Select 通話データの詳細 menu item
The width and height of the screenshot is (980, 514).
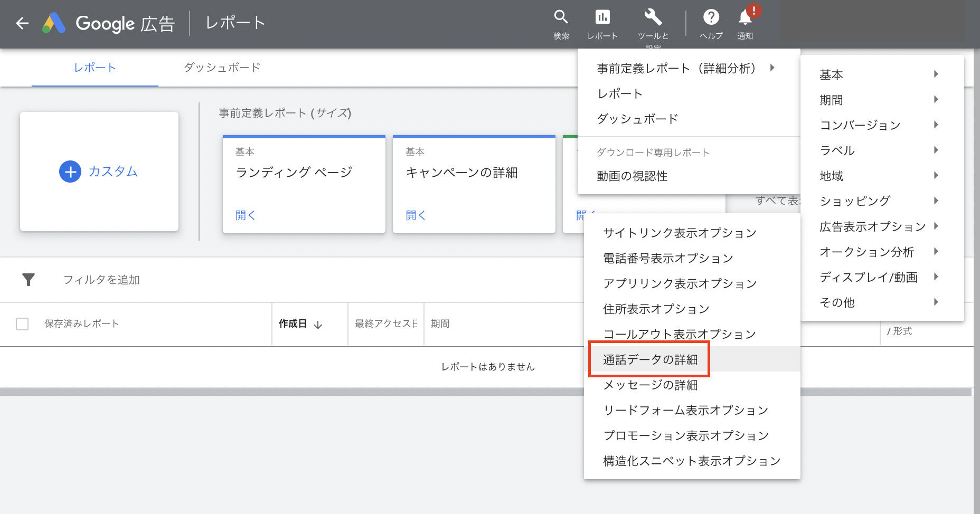pyautogui.click(x=651, y=359)
